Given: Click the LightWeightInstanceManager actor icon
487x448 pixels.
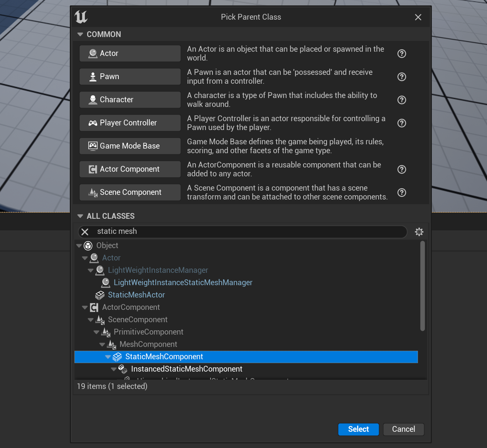Looking at the screenshot, I should 100,270.
